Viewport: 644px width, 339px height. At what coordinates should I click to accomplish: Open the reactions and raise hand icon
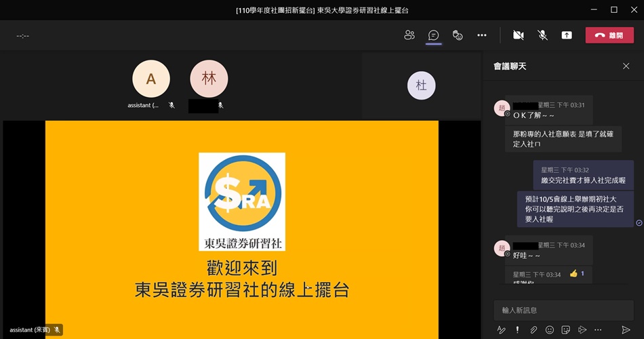click(458, 35)
